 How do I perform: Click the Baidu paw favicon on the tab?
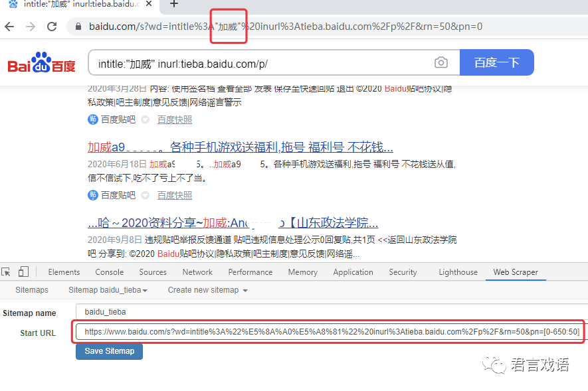[13, 4]
